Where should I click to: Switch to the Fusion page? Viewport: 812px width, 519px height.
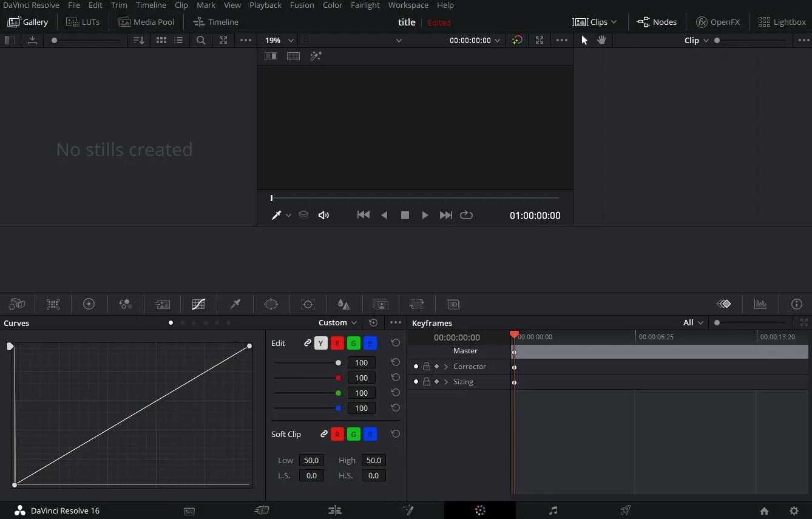tap(408, 511)
